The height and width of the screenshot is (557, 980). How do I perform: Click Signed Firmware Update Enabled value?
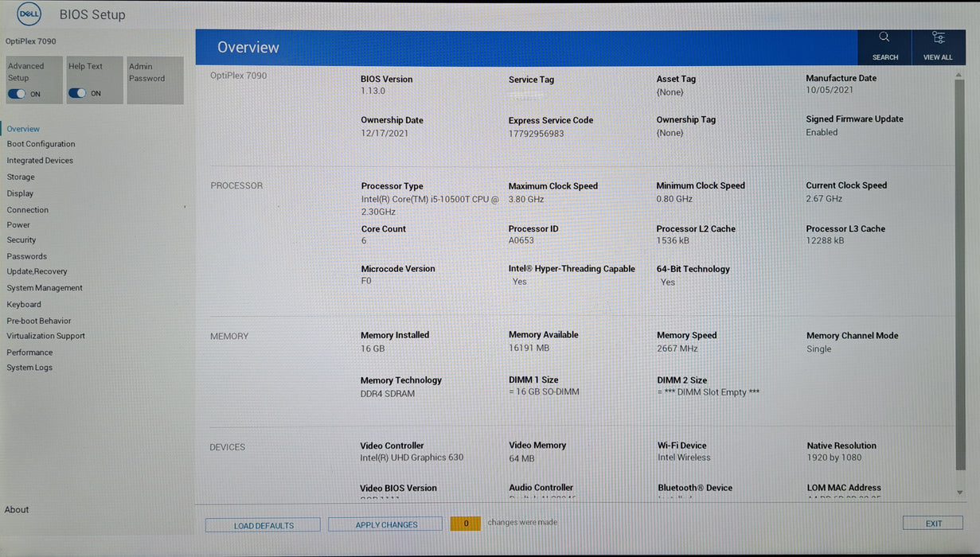[x=822, y=132]
